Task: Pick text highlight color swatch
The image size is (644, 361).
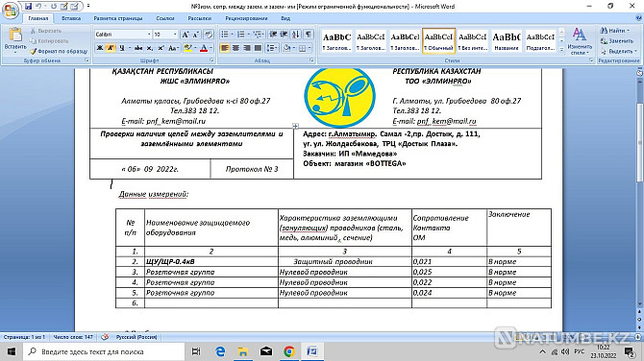Action: click(187, 48)
